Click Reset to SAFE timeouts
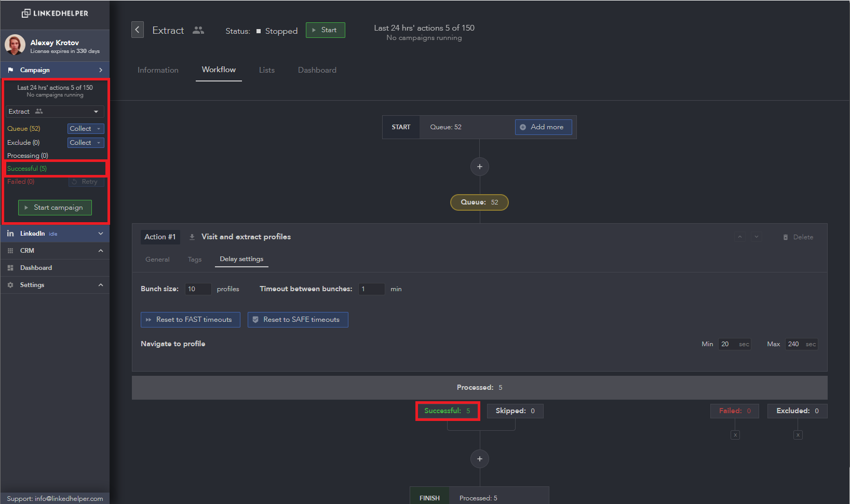 click(x=298, y=320)
